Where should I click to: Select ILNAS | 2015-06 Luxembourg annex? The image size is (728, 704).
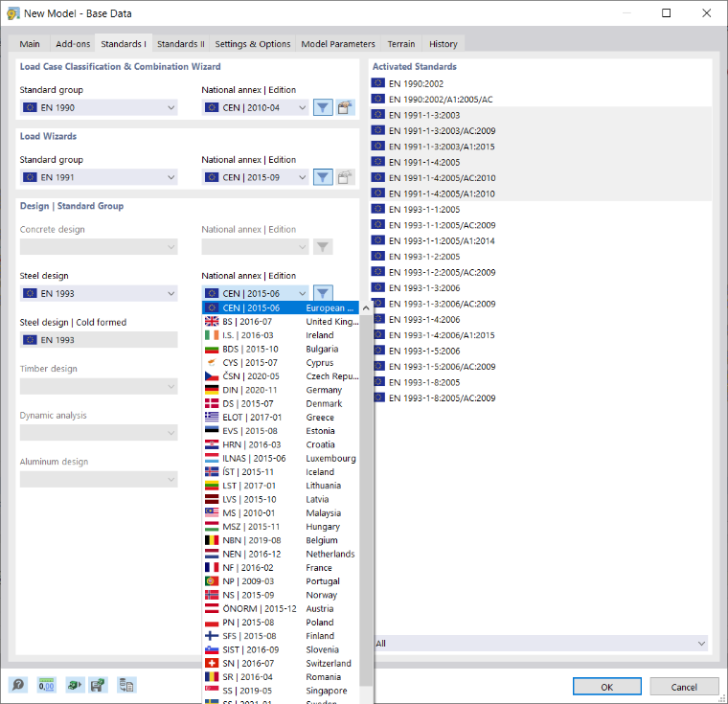(281, 458)
